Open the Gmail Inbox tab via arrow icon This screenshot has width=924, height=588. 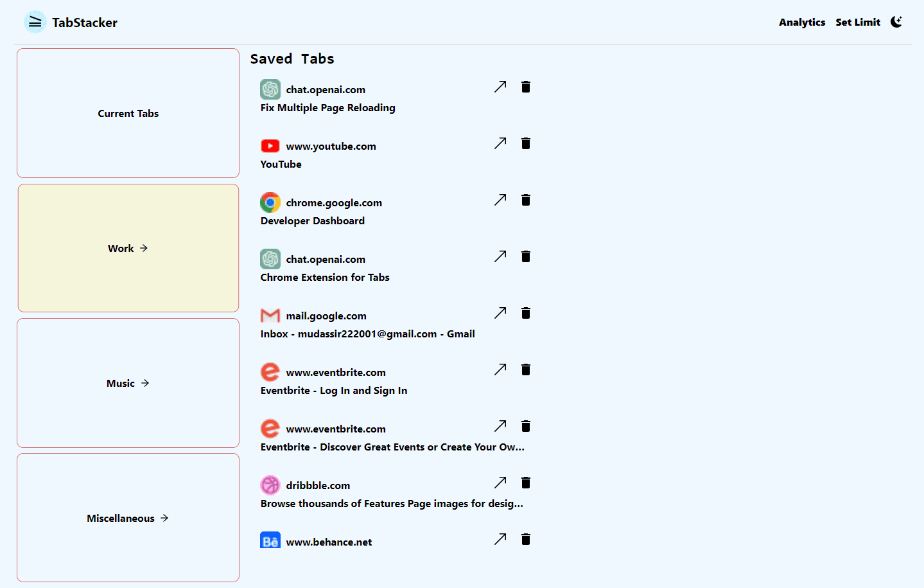point(500,313)
